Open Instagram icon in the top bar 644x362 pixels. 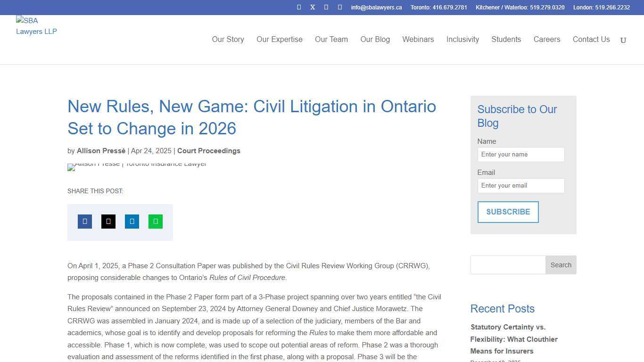tap(326, 7)
